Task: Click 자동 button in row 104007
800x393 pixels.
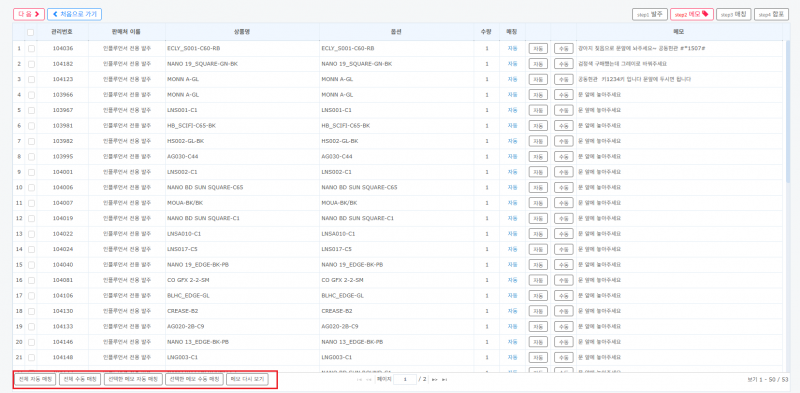Action: pos(538,203)
